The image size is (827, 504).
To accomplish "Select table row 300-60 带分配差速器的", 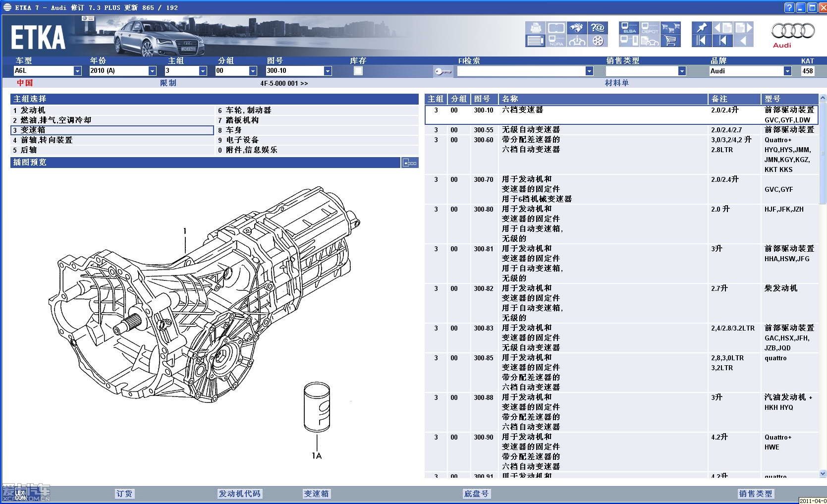I will (621, 154).
